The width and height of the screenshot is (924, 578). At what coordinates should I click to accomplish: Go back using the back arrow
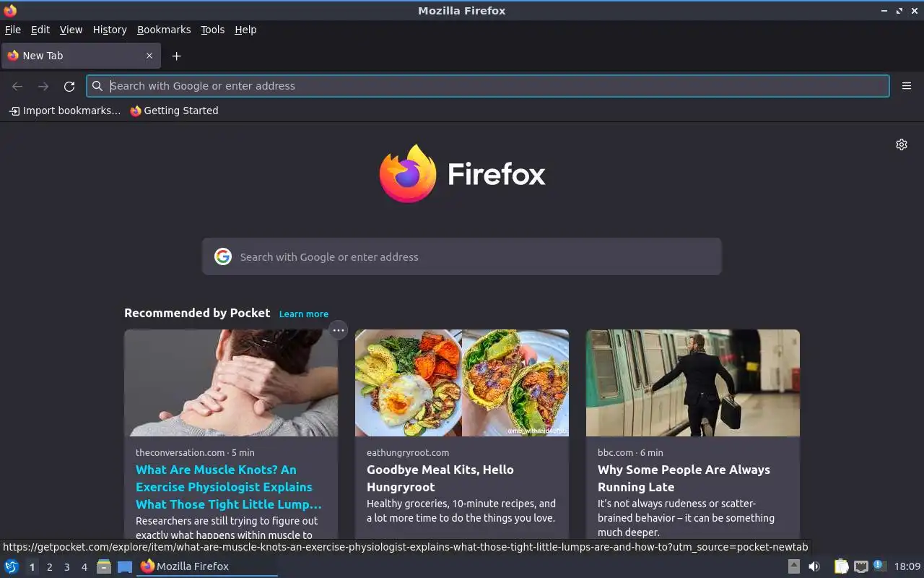point(17,86)
